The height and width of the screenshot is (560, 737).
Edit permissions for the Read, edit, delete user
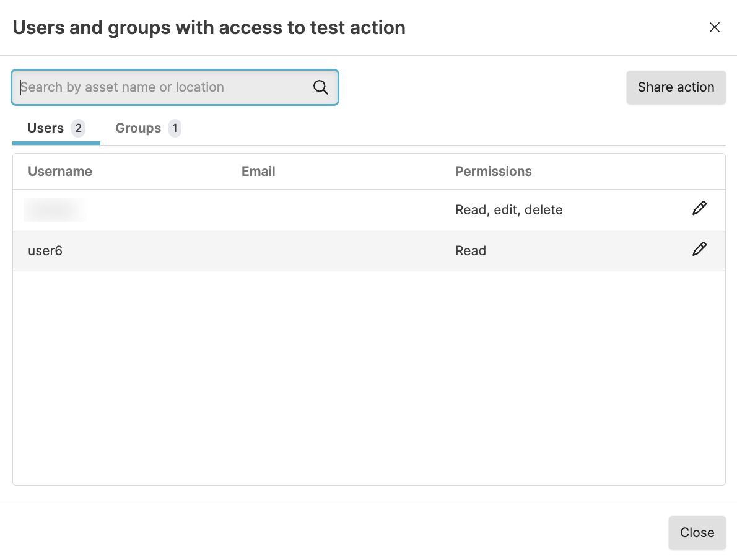[x=699, y=209]
